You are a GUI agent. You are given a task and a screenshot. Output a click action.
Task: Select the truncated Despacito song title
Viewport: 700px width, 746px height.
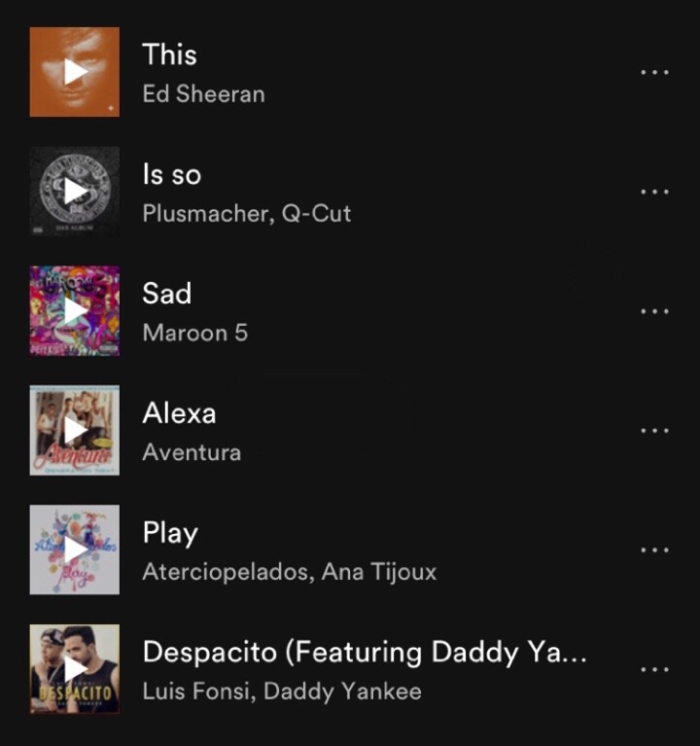(365, 652)
